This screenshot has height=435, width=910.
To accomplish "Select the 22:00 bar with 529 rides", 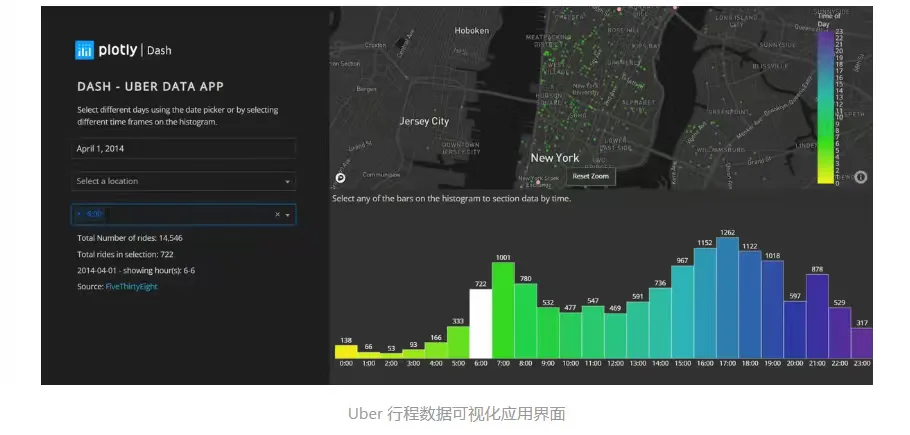I will coord(840,333).
